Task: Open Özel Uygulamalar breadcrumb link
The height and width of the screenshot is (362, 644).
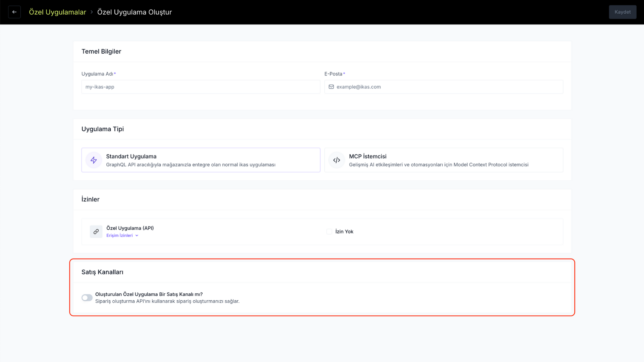Action: tap(57, 12)
